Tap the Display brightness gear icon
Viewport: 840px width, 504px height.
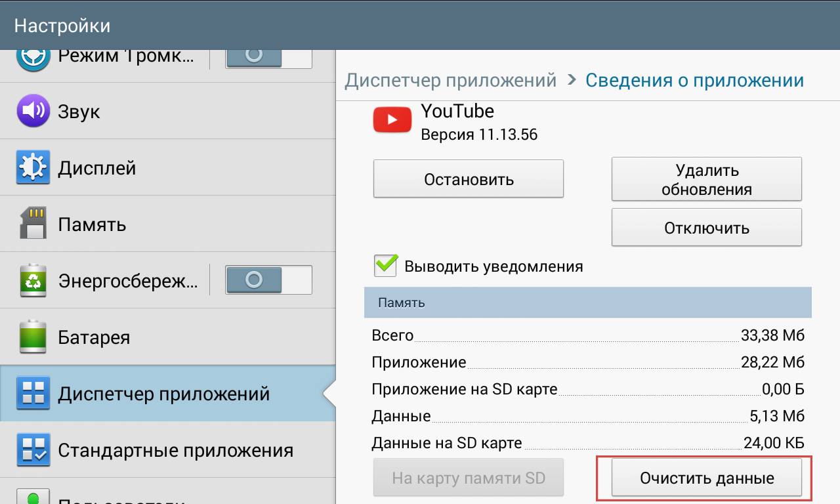(x=33, y=168)
